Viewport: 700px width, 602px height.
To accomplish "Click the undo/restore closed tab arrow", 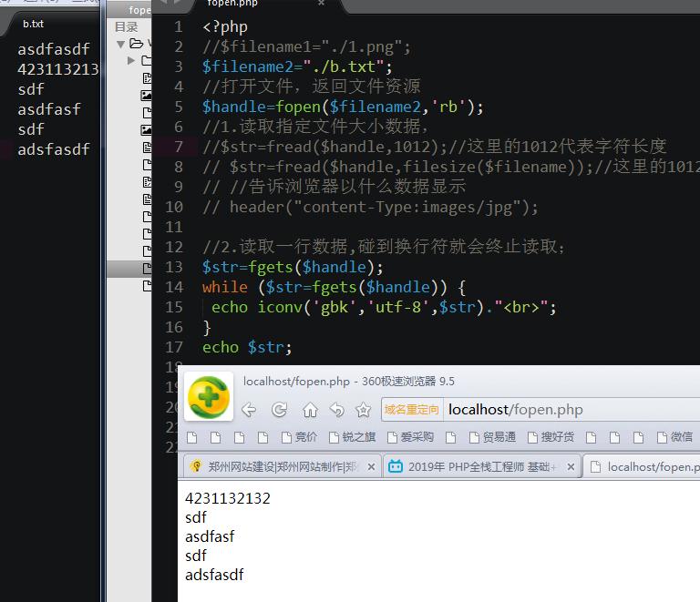I will [x=337, y=409].
